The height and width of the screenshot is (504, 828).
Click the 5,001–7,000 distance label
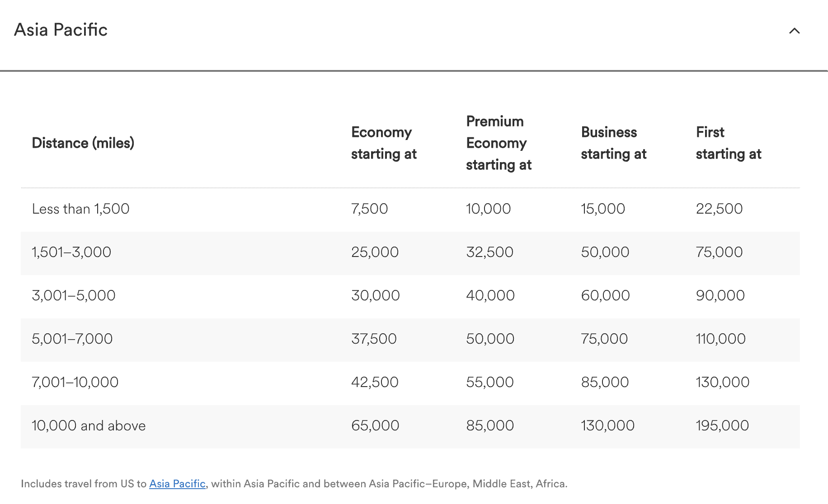click(x=72, y=338)
